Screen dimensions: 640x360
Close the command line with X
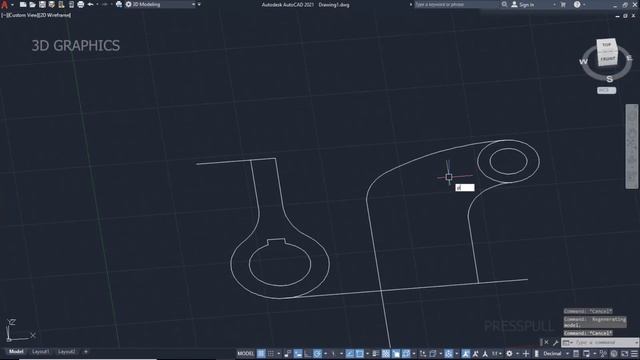pyautogui.click(x=547, y=342)
